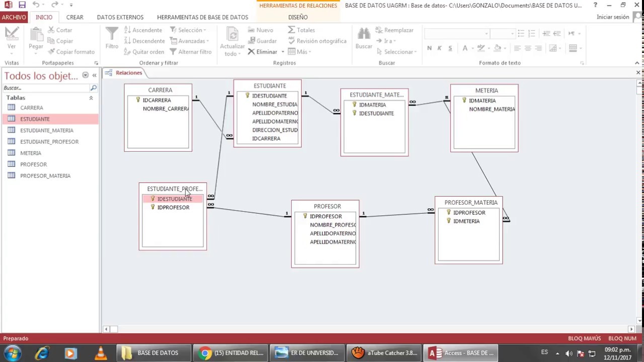Screen dimensions: 644x362
Task: Click the Redo arrow icon
Action: [x=54, y=5]
